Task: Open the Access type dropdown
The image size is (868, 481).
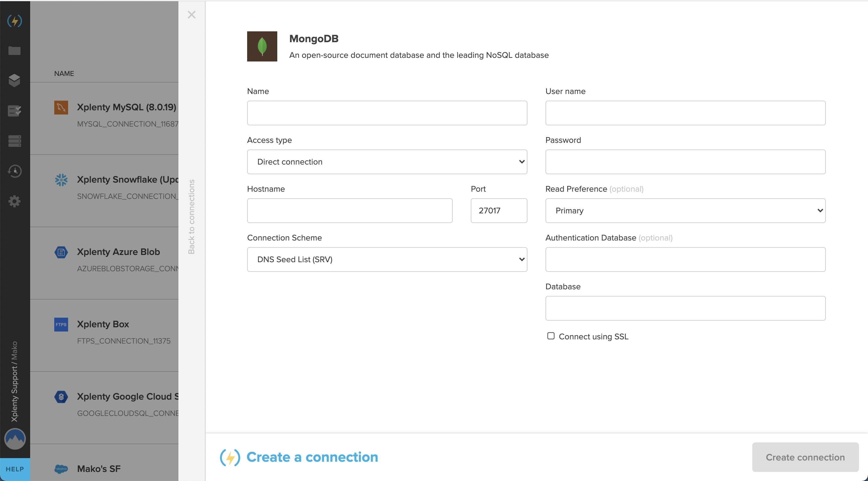Action: (387, 162)
